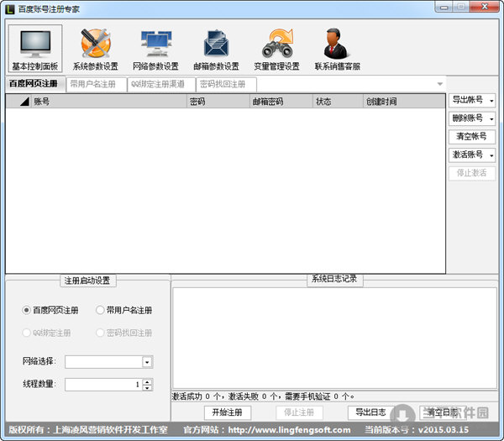Click the 系统日志记录 group label

[x=334, y=279]
